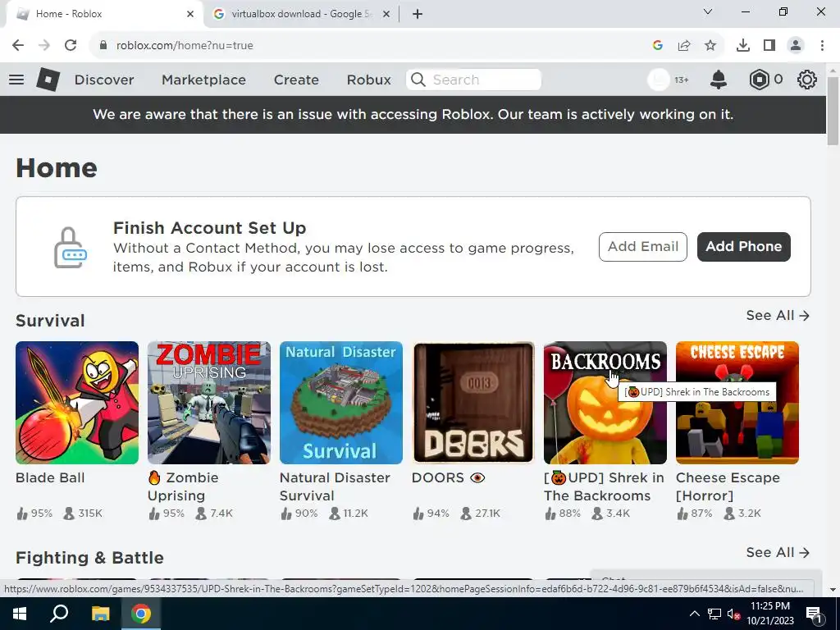840x630 pixels.
Task: Click the scrollbar down arrow
Action: [833, 590]
